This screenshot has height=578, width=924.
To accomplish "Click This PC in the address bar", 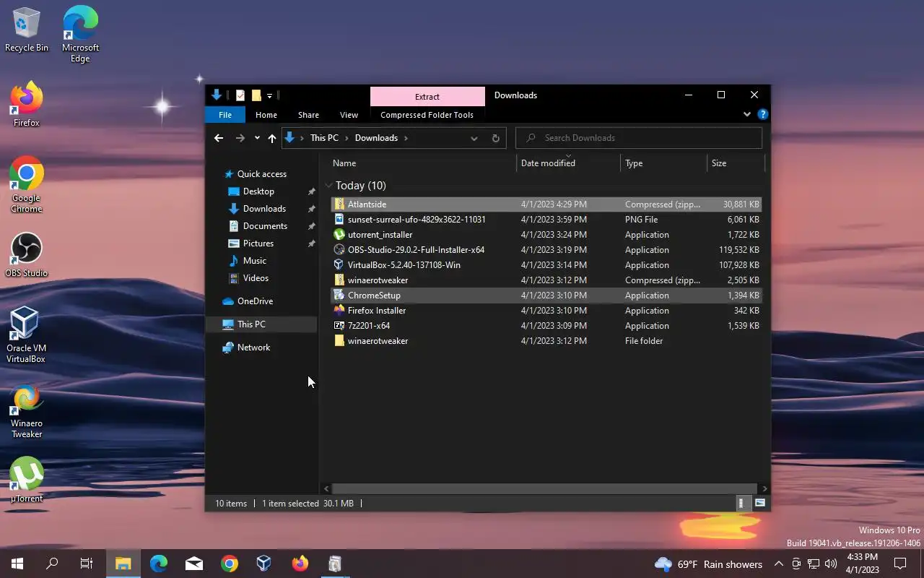I will click(324, 138).
